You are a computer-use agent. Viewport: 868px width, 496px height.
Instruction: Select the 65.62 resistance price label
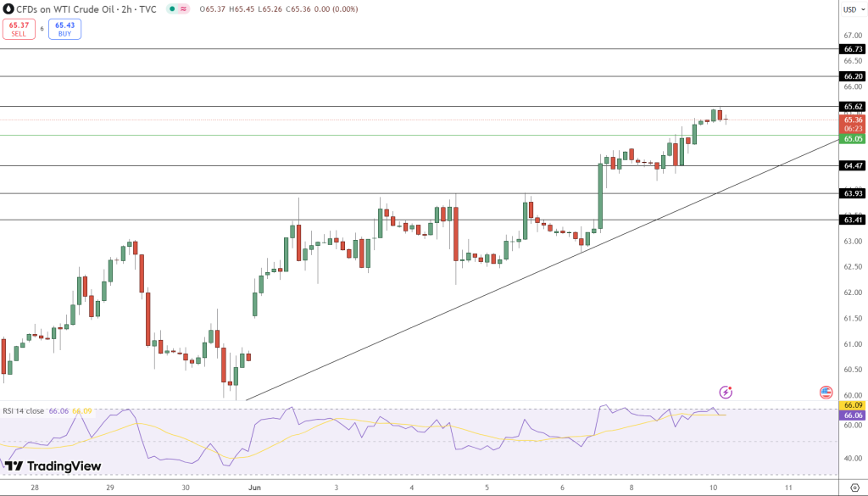853,106
